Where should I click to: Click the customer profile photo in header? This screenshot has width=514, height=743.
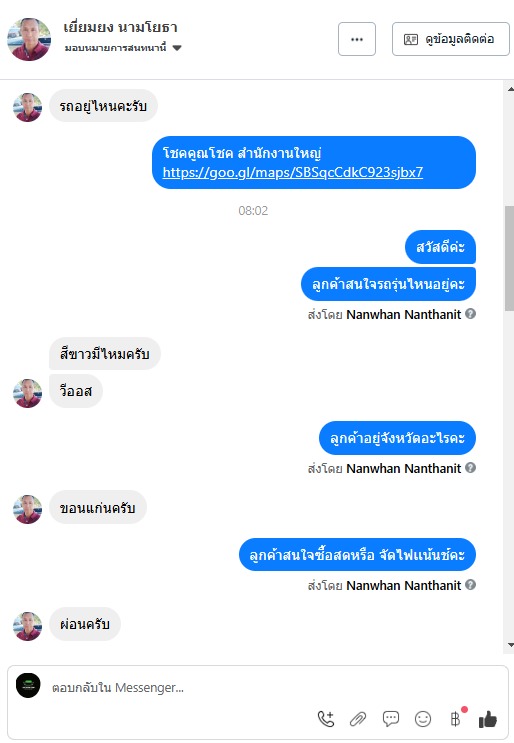[29, 39]
